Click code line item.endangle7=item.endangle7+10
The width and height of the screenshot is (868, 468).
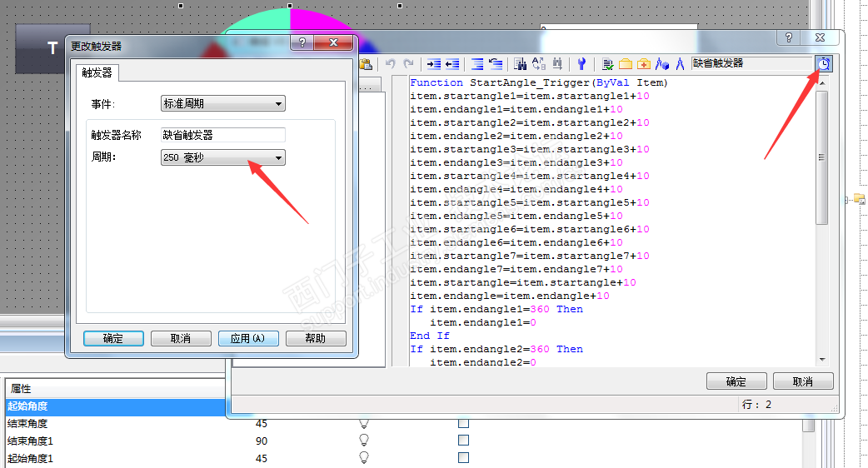point(516,269)
